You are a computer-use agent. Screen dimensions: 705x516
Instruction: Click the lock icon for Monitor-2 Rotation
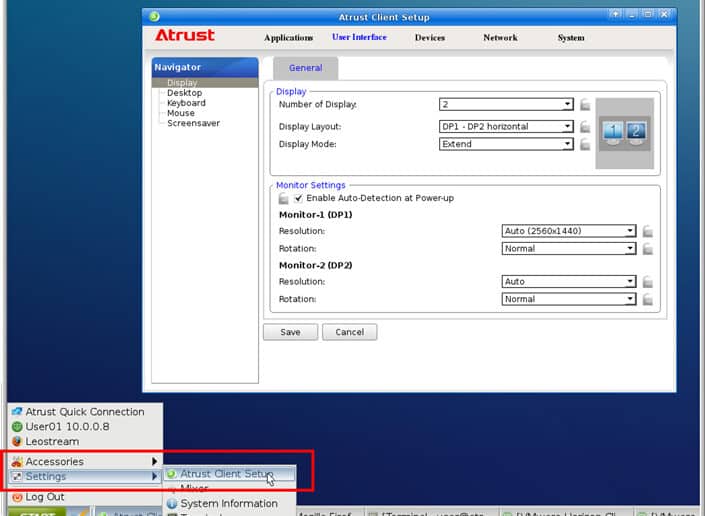pyautogui.click(x=647, y=299)
